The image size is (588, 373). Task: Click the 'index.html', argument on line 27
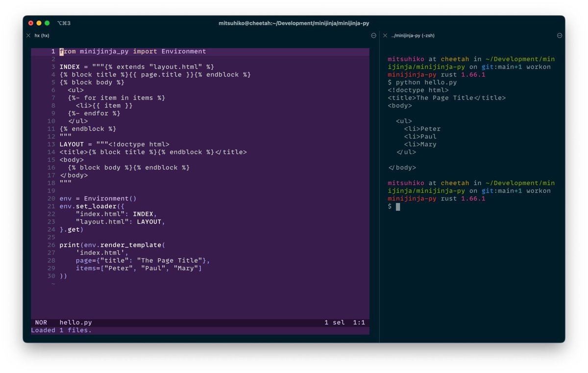tap(102, 253)
